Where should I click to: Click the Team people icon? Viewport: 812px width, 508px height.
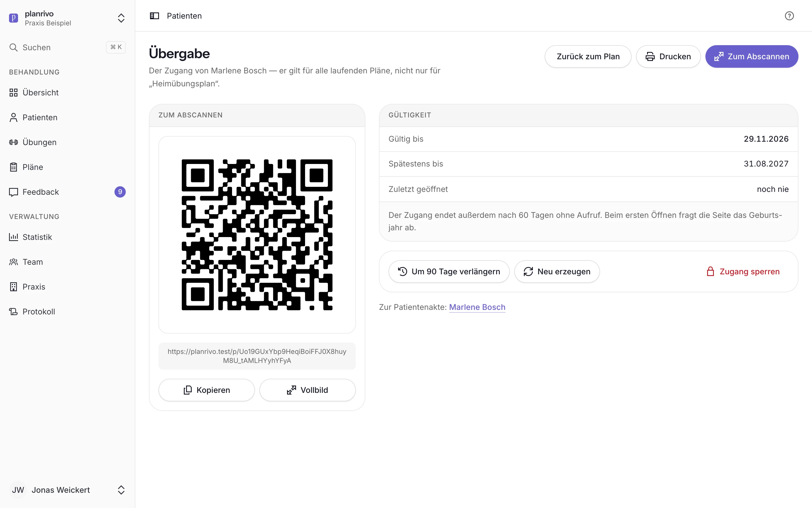tap(14, 262)
